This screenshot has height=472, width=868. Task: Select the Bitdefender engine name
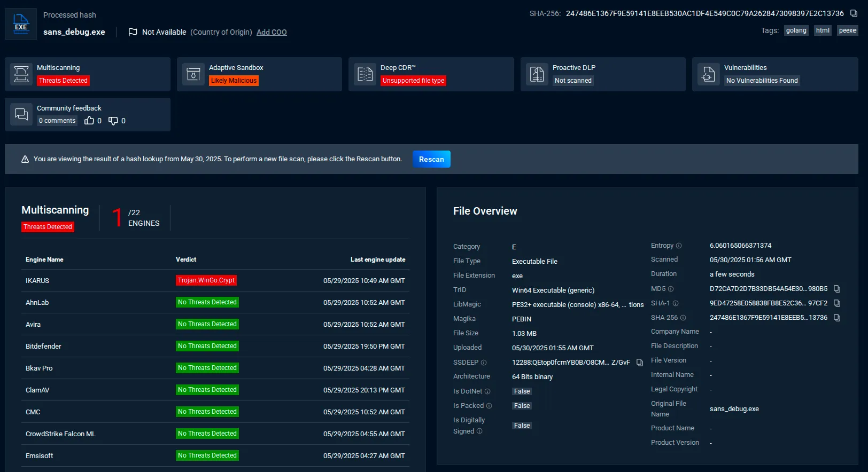click(43, 347)
